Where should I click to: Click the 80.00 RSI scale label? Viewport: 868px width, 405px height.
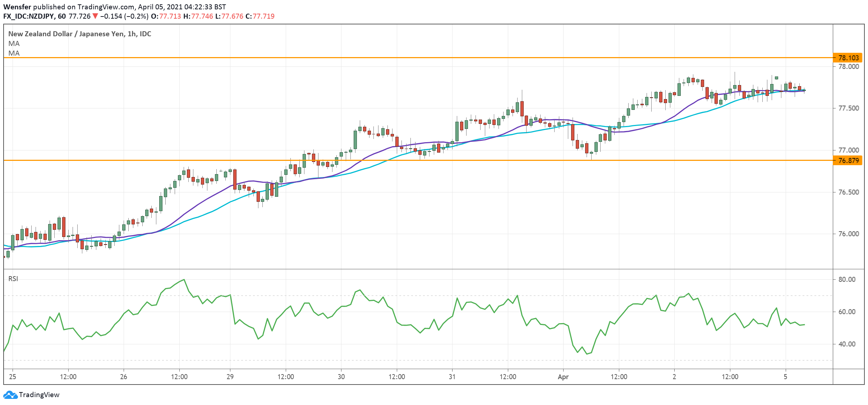coord(847,279)
